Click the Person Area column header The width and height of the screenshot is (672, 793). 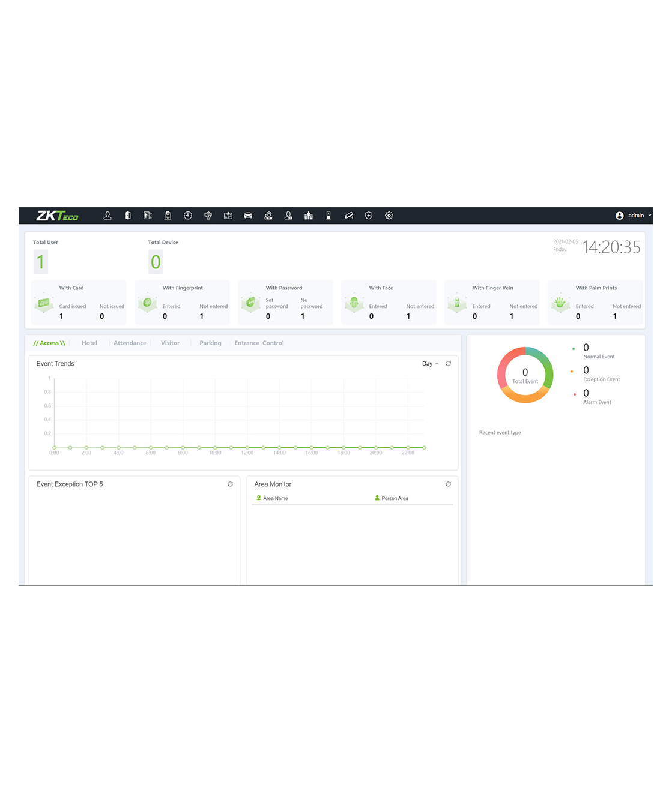pyautogui.click(x=394, y=498)
